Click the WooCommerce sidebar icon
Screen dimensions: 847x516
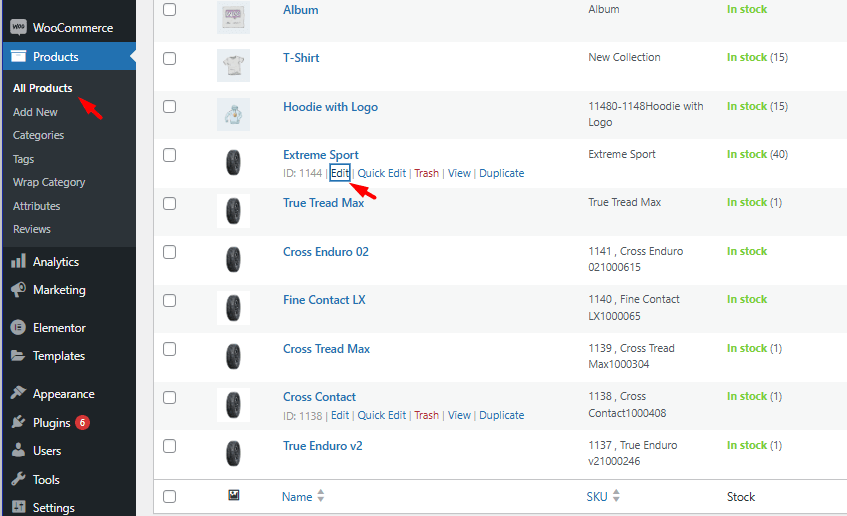click(x=18, y=28)
